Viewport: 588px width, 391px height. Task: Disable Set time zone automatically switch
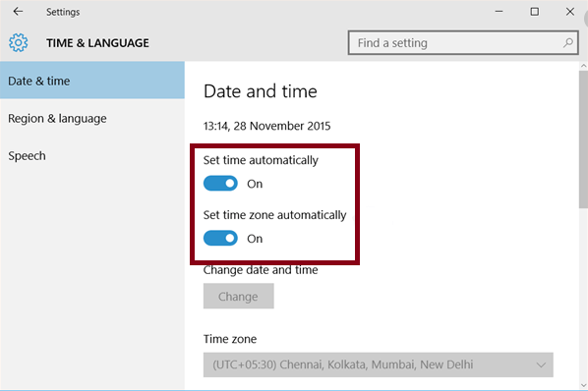click(x=220, y=238)
